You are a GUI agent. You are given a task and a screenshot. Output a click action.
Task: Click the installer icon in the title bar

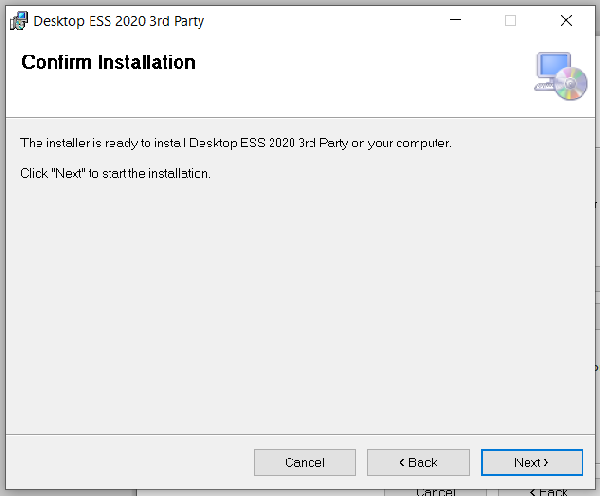[18, 20]
